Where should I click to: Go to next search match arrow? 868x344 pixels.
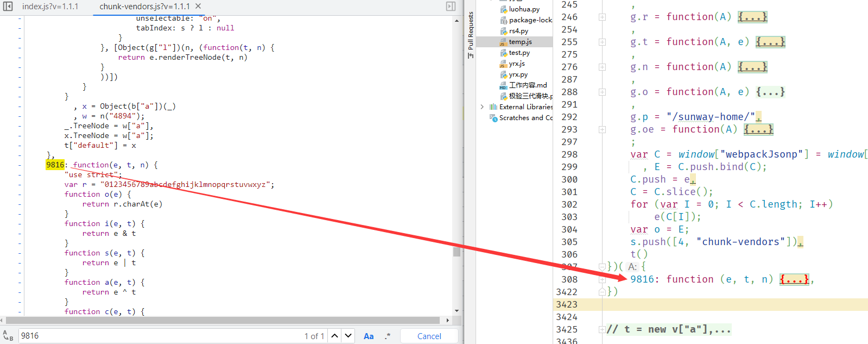coord(349,336)
